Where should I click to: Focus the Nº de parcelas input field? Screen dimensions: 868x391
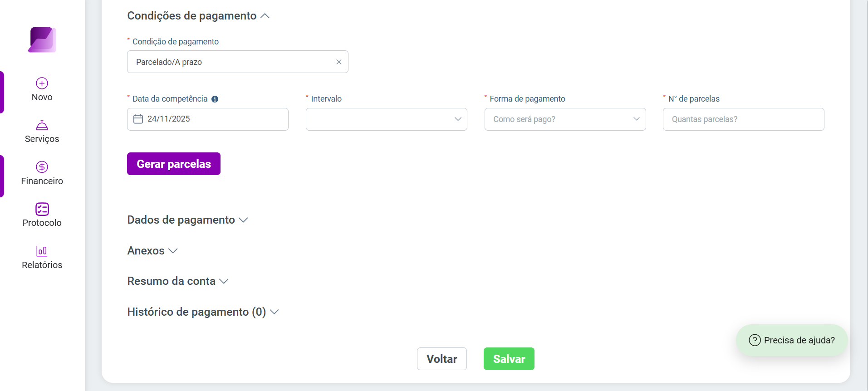[x=744, y=119]
